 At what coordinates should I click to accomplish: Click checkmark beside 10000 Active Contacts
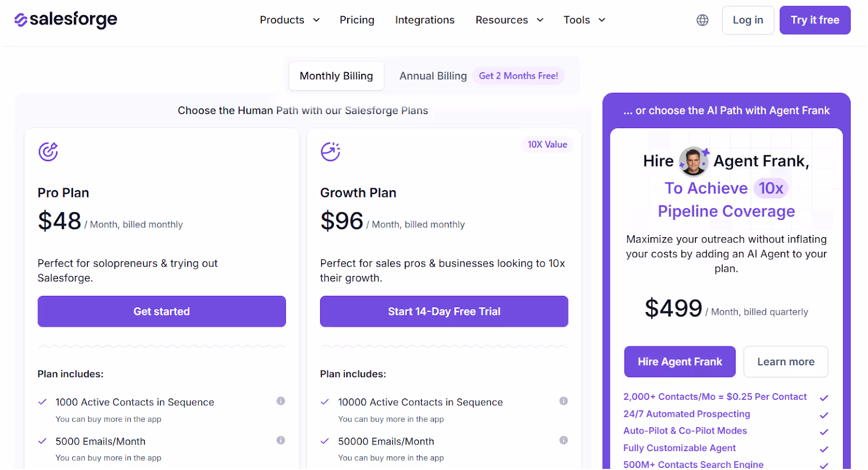(325, 402)
